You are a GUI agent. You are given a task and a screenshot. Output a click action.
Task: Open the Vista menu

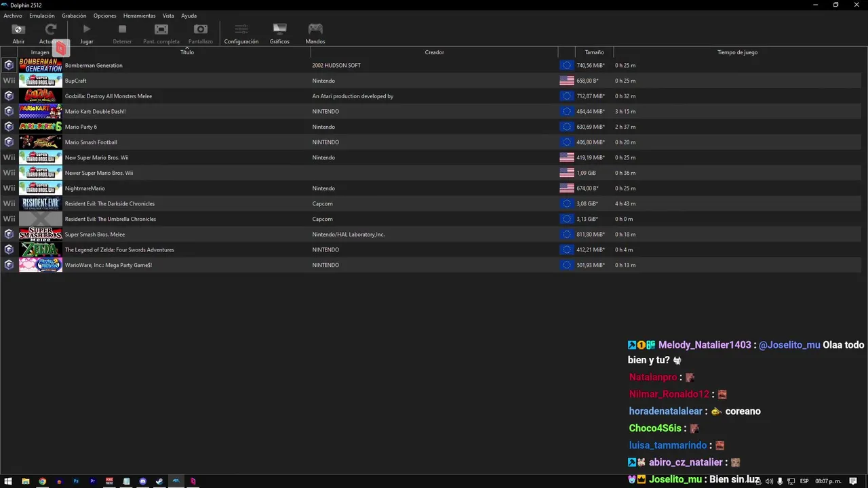pos(168,16)
